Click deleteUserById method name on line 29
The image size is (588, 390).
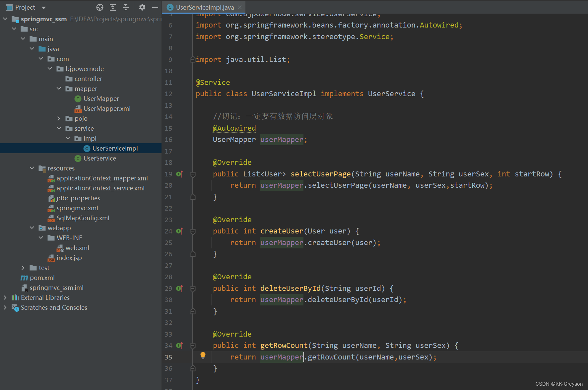tap(291, 289)
